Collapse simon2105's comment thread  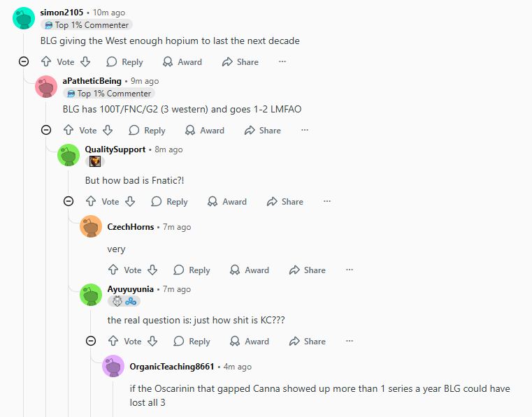tap(24, 61)
